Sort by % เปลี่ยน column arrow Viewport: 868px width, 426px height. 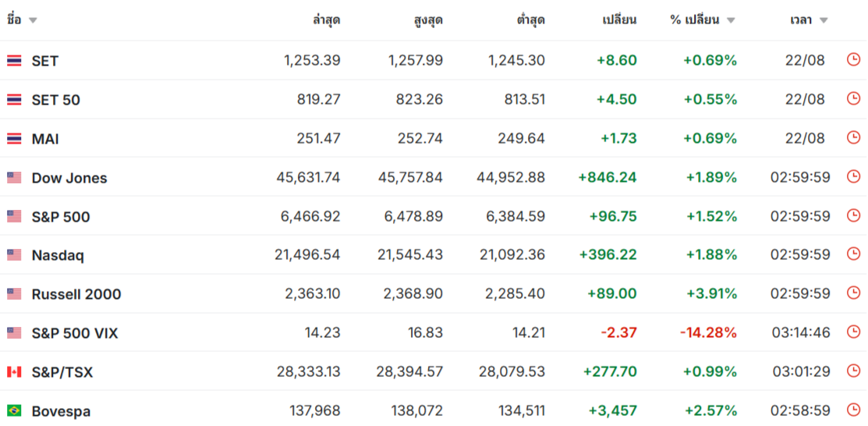(x=731, y=21)
